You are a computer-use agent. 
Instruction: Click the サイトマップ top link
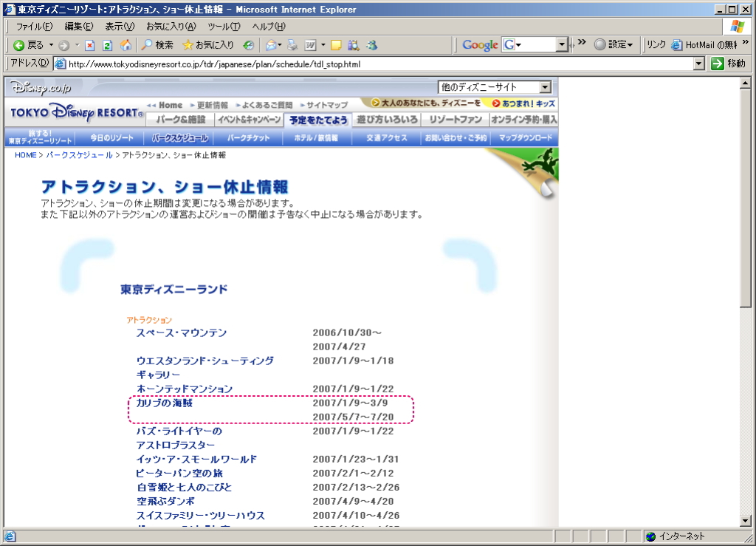(327, 105)
